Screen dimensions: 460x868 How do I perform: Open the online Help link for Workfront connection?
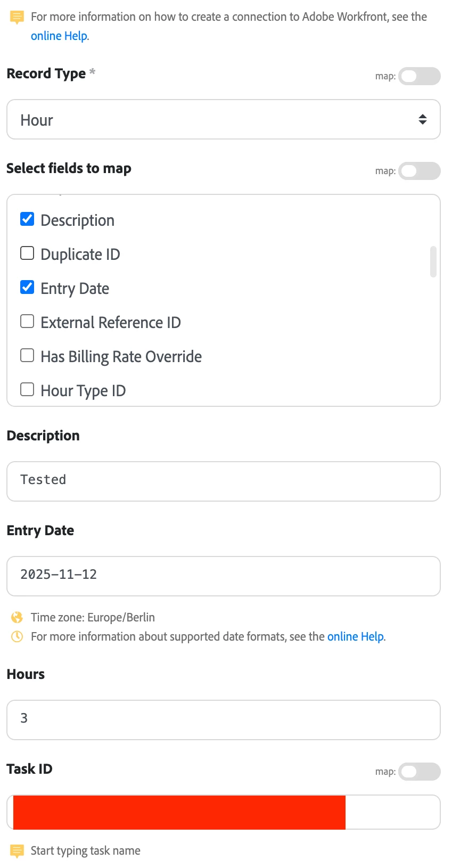coord(60,36)
